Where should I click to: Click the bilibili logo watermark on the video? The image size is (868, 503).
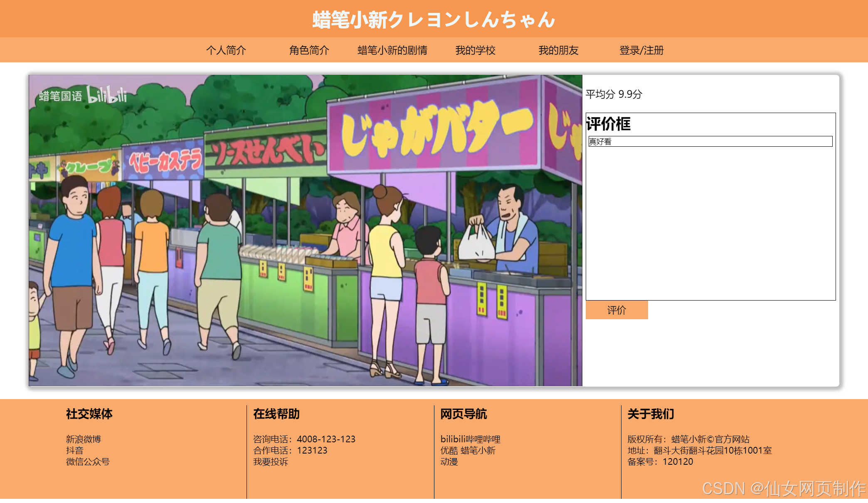pyautogui.click(x=107, y=95)
